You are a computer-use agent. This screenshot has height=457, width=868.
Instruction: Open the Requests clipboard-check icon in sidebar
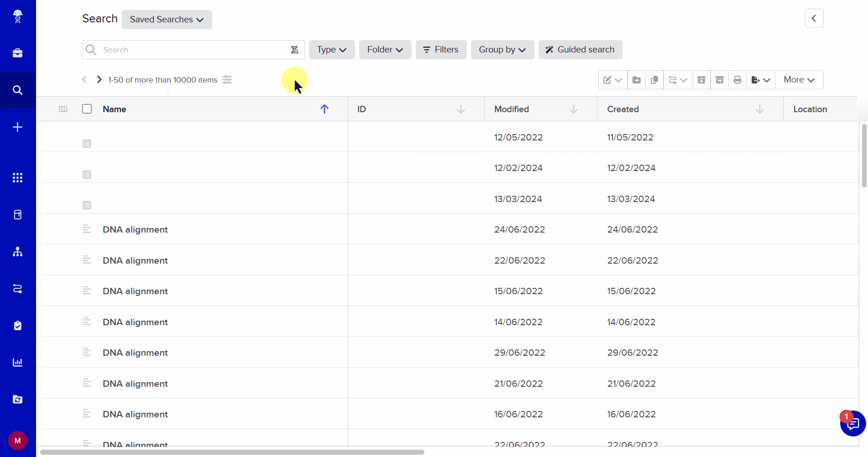[x=18, y=326]
